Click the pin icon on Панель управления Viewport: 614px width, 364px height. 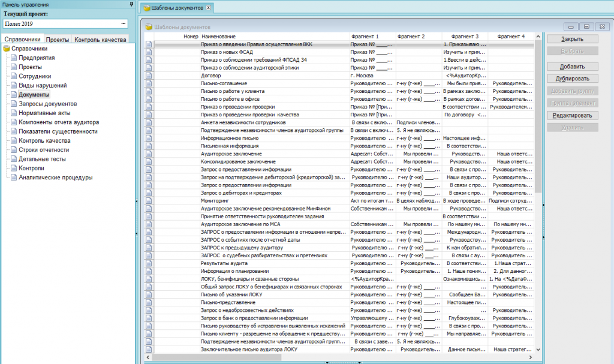[131, 4]
